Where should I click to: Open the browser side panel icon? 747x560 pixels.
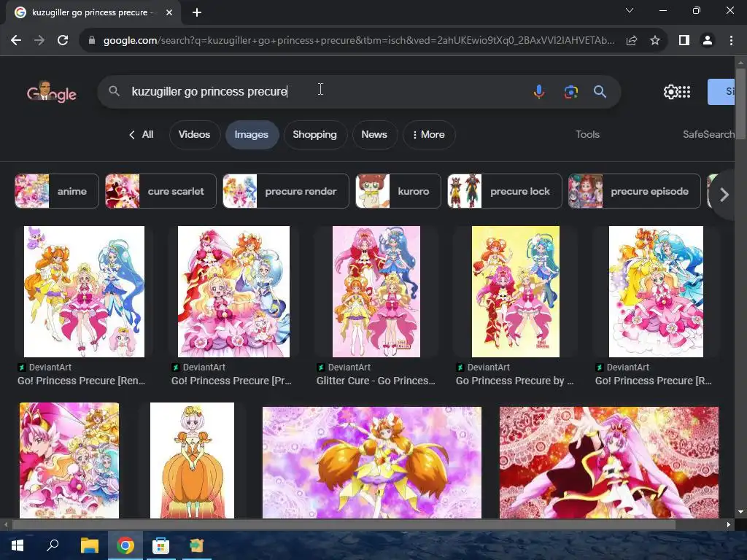click(x=684, y=41)
